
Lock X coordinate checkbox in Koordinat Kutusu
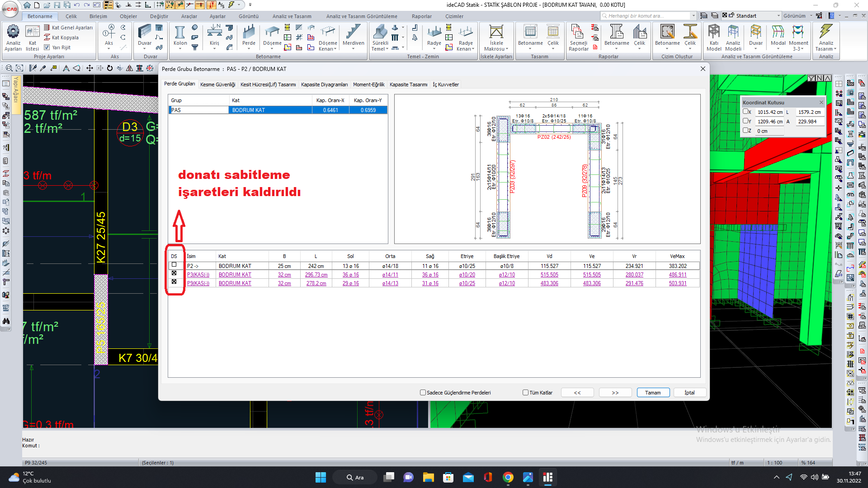click(745, 111)
